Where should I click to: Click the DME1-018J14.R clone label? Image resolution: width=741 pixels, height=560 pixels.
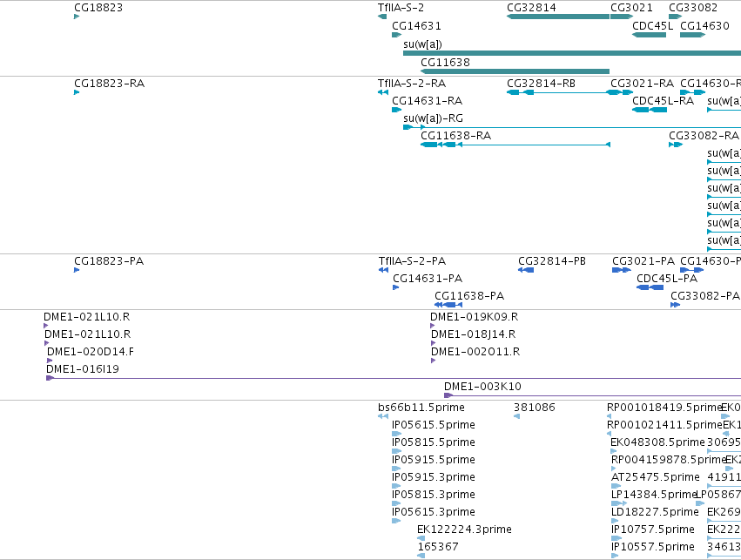click(473, 334)
